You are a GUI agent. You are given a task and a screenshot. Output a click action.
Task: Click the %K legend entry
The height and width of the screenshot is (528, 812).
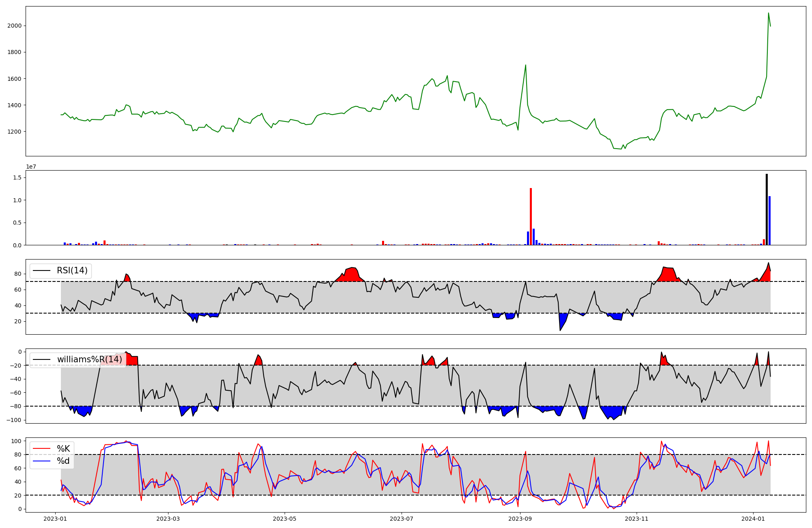point(63,449)
